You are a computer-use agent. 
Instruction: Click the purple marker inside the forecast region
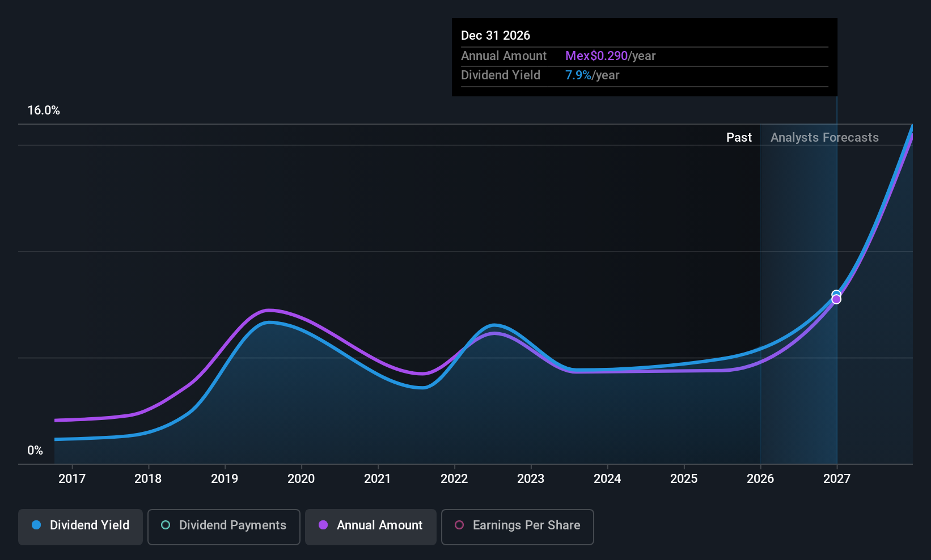click(836, 299)
